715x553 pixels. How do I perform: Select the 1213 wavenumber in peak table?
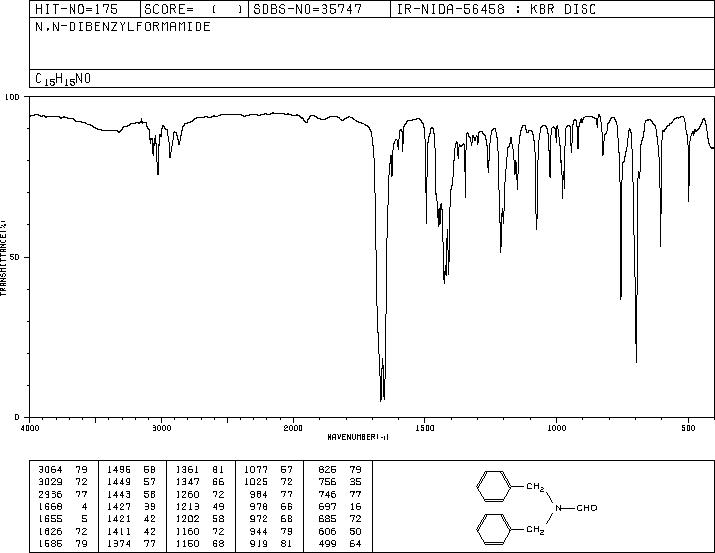(188, 506)
